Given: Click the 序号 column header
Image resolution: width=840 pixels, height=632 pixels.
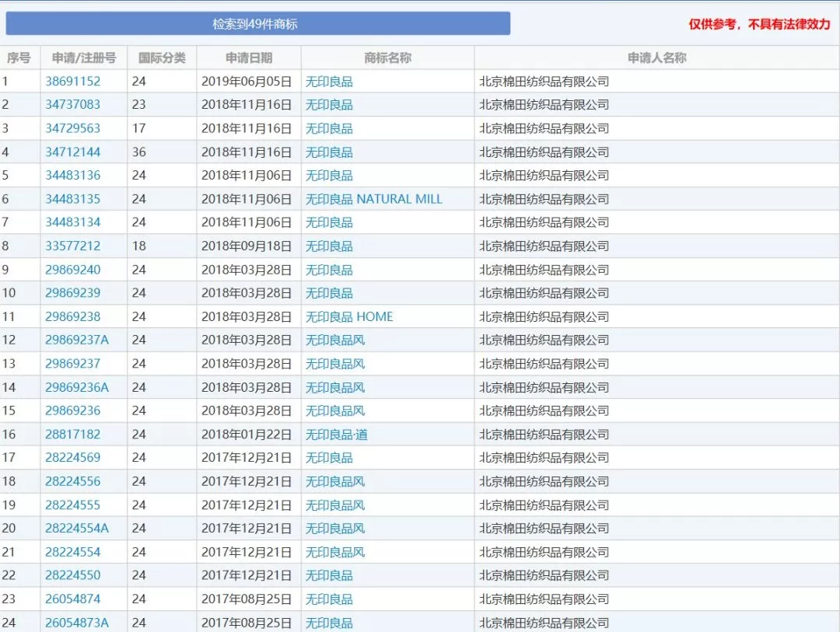Looking at the screenshot, I should click(x=19, y=58).
